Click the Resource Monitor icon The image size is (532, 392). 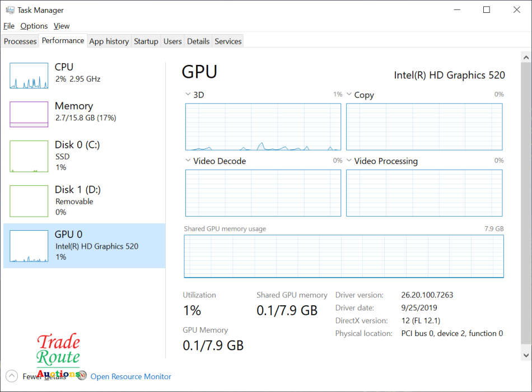82,376
